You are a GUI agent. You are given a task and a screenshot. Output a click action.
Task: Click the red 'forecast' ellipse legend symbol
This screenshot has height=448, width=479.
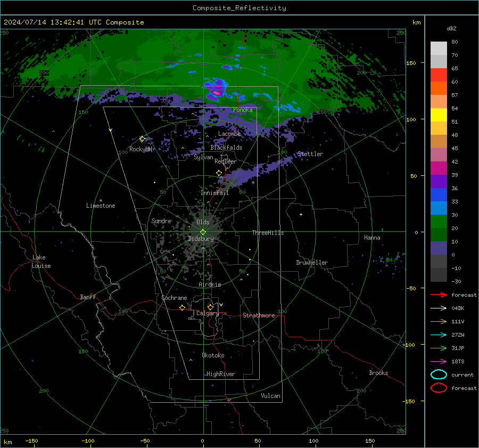[439, 388]
